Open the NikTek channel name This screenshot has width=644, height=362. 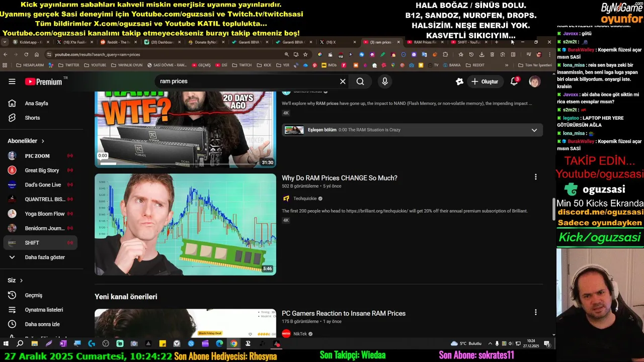pyautogui.click(x=300, y=334)
